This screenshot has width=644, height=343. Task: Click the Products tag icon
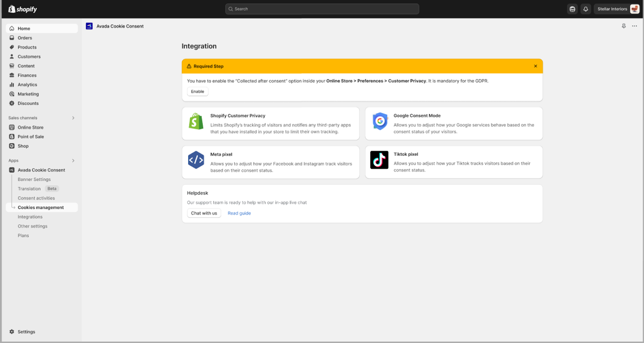(12, 47)
